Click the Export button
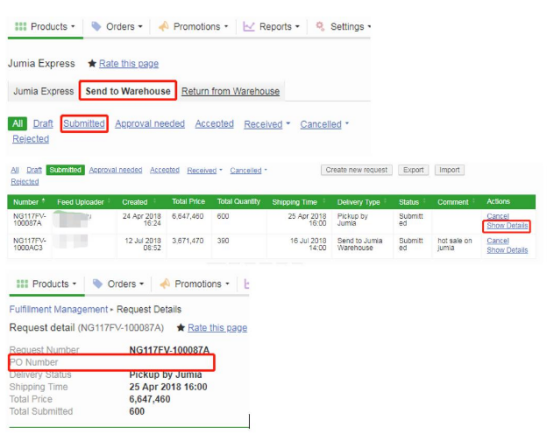 point(413,170)
